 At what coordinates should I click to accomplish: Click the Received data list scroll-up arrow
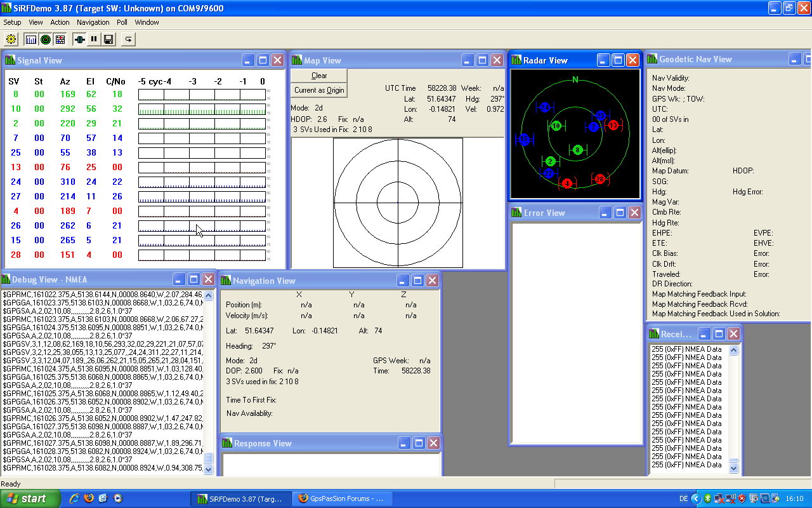(734, 350)
